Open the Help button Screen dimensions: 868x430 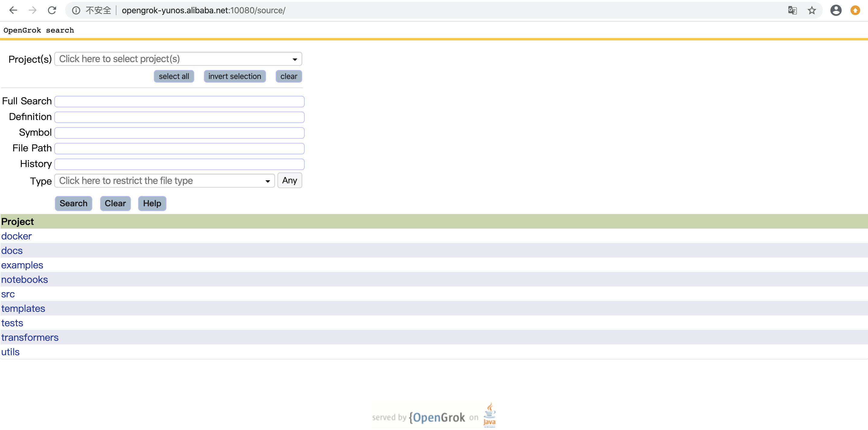pos(152,203)
